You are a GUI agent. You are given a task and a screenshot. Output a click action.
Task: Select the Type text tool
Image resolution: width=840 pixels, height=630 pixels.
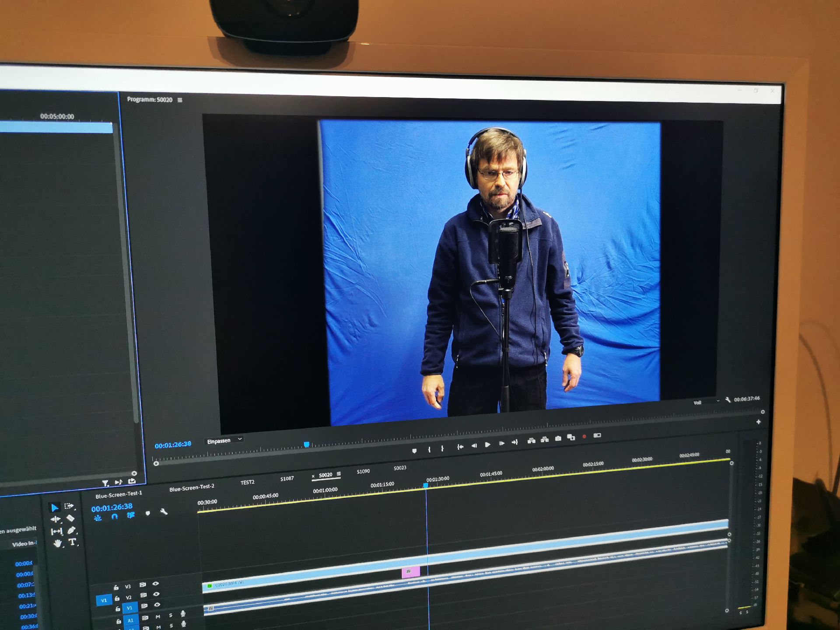pos(73,542)
